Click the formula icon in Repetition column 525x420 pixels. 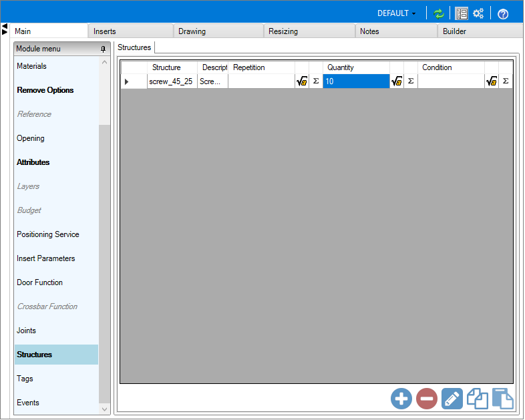(302, 81)
